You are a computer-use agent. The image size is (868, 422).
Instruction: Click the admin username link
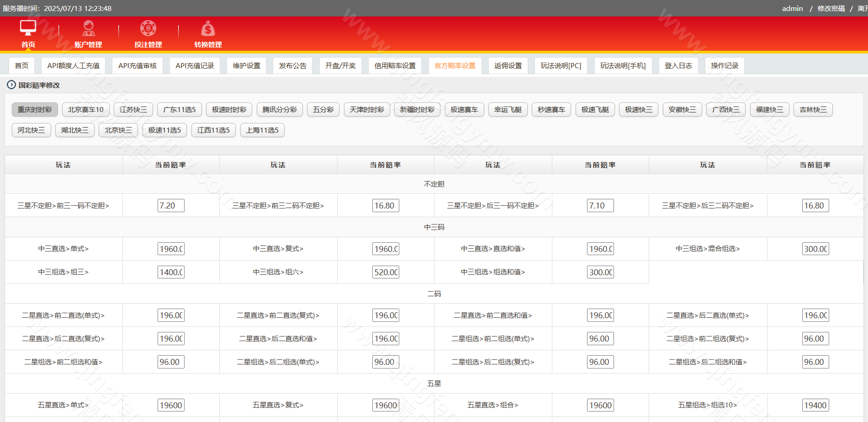(792, 9)
